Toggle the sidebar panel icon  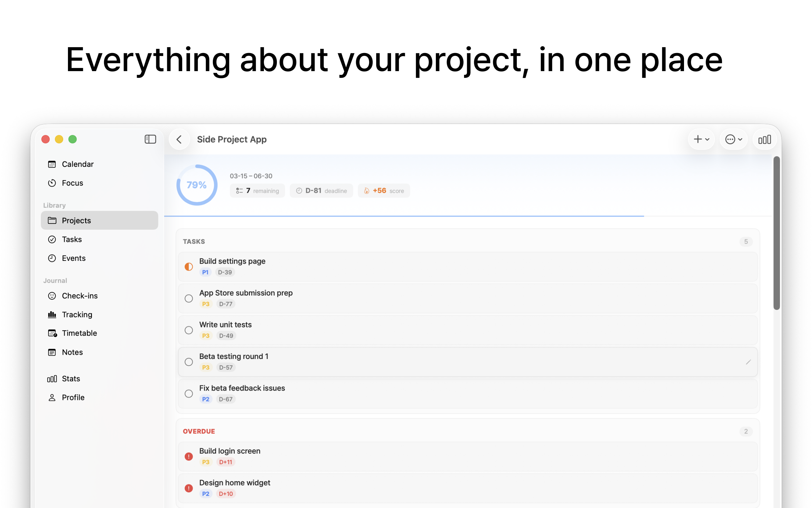(150, 139)
